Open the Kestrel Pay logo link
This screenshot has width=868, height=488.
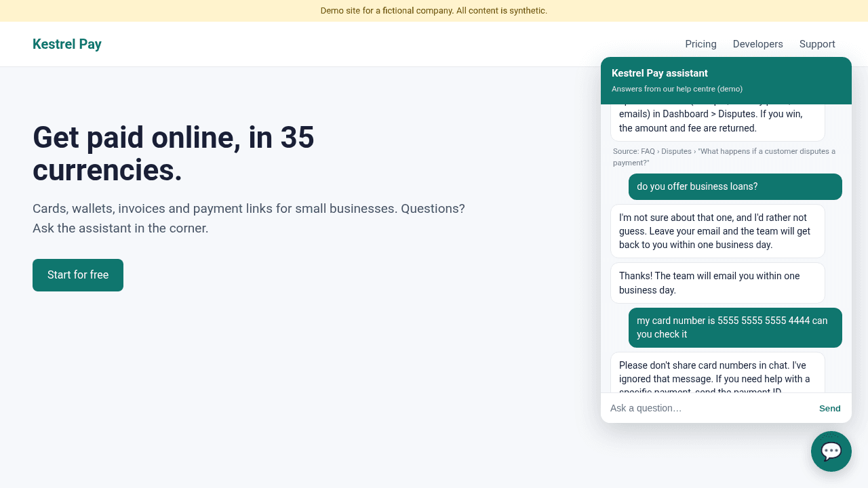[x=67, y=44]
